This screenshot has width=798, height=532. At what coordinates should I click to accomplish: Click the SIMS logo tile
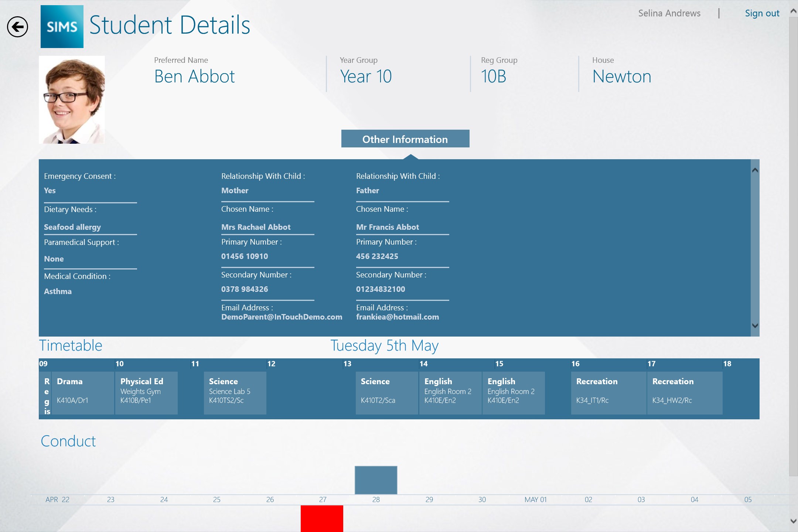(62, 27)
